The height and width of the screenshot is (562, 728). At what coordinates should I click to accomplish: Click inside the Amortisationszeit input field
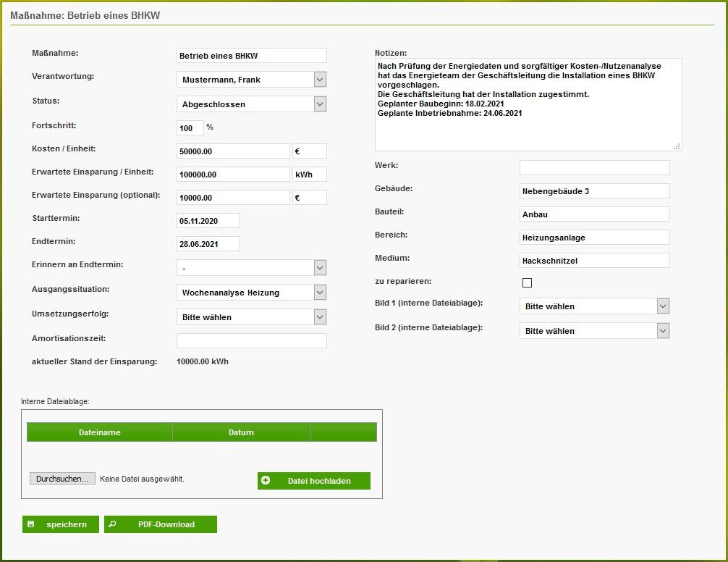[x=251, y=340]
